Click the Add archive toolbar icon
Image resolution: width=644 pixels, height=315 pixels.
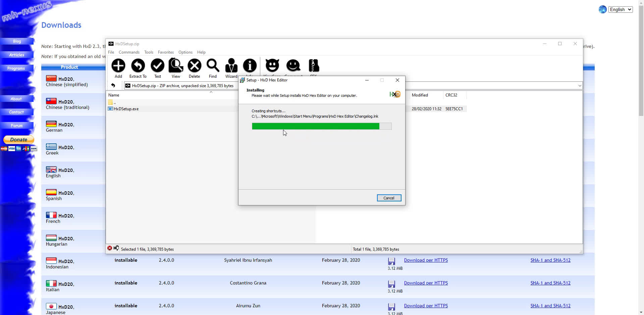118,66
